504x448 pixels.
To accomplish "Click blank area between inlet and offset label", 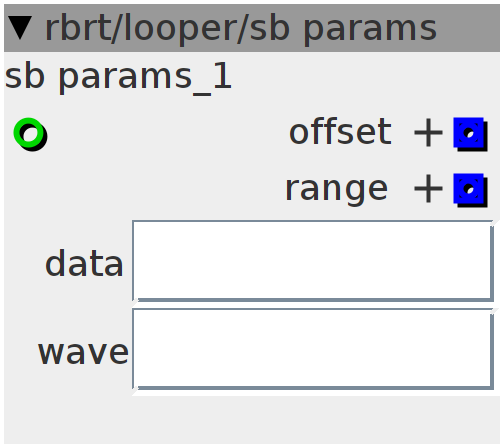I will (168, 134).
